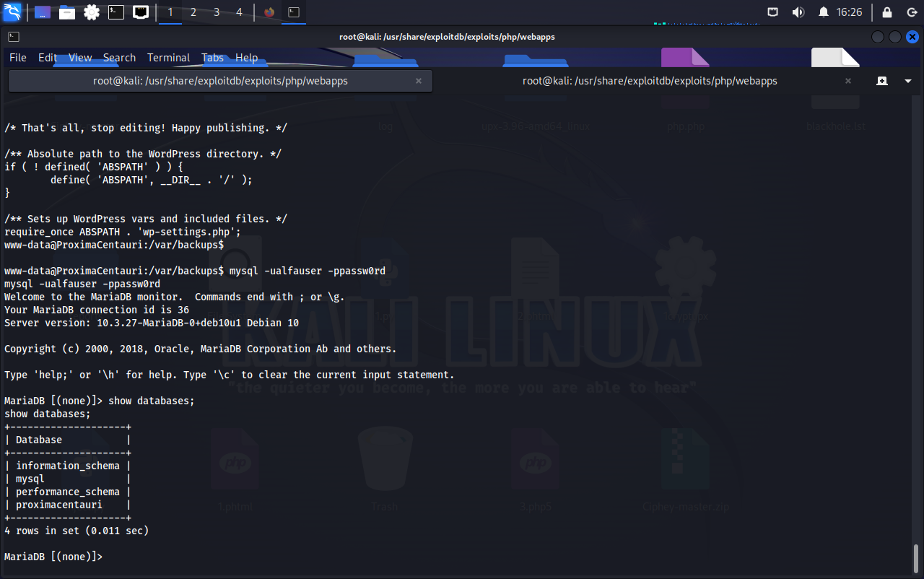Click the 'information_schema' database row
This screenshot has height=579, width=924.
tap(68, 466)
